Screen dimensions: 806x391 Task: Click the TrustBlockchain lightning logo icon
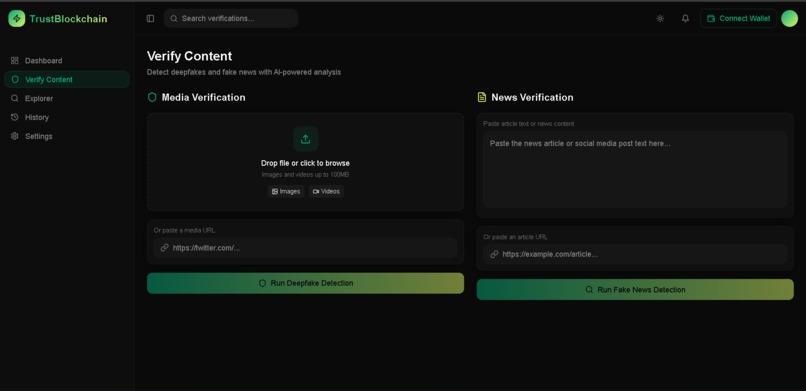16,18
